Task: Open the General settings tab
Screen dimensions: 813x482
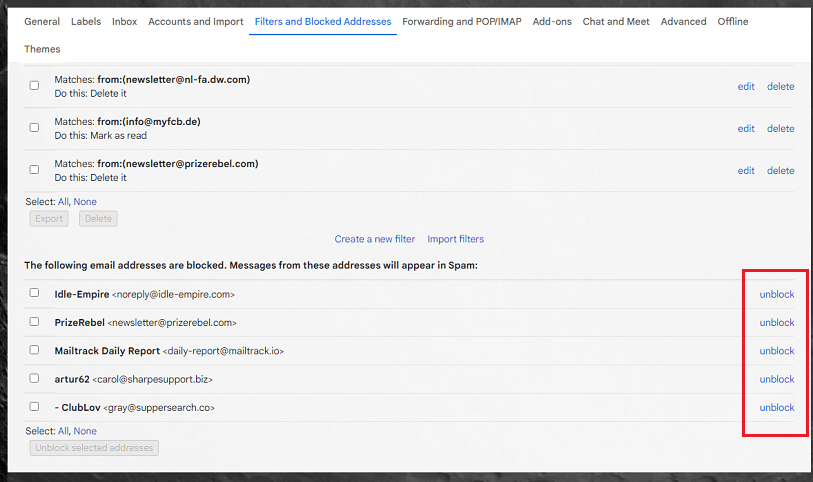Action: pos(42,22)
